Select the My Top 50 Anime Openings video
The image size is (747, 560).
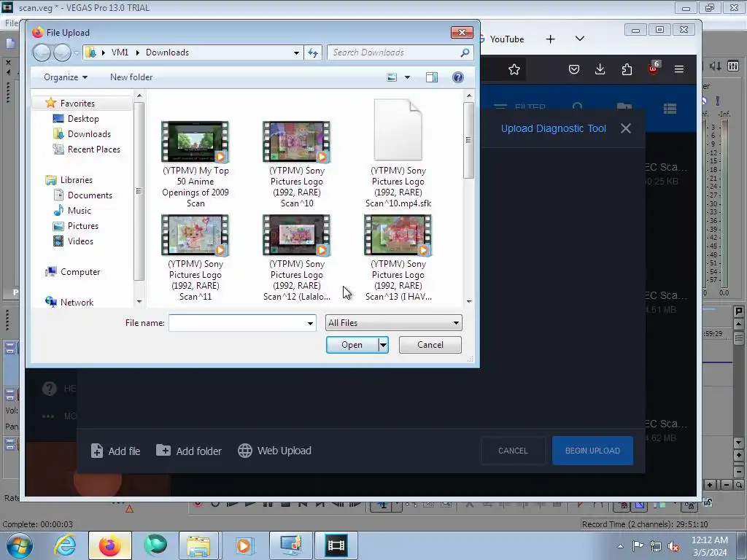pos(196,164)
